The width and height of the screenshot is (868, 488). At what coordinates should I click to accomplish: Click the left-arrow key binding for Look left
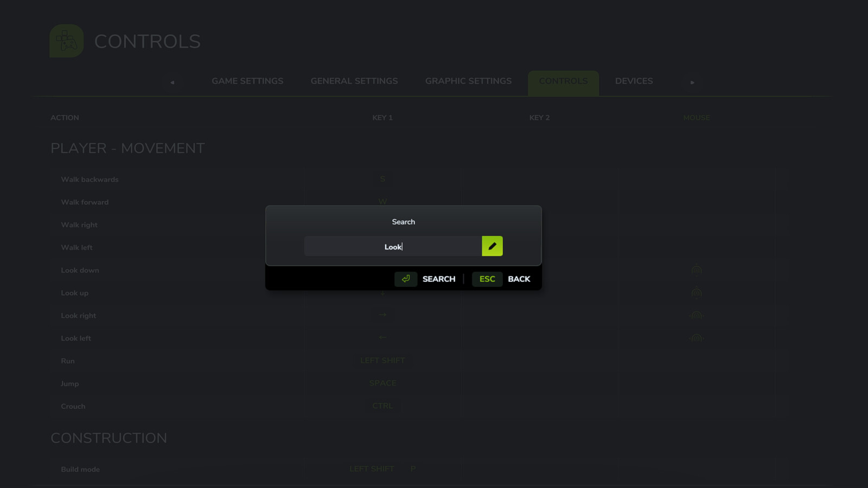382,338
